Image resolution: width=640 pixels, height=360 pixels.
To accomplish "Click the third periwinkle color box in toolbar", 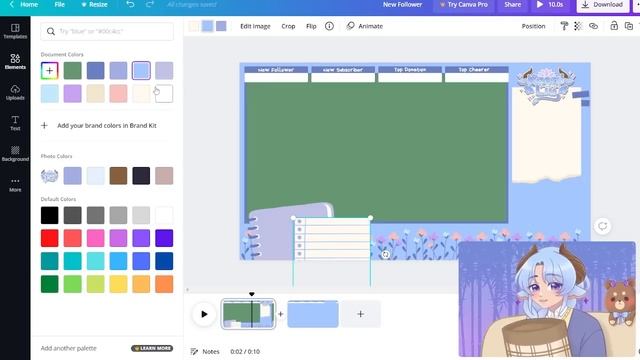I will click(x=221, y=26).
